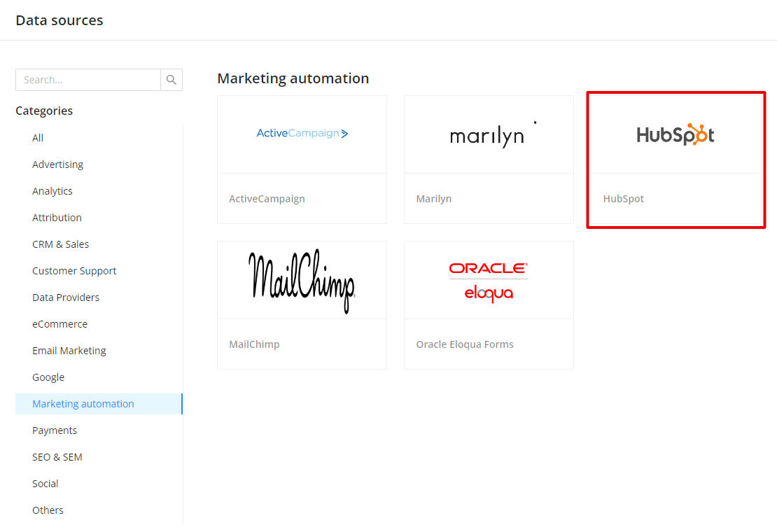Select the All category
Image resolution: width=777 pixels, height=532 pixels.
click(x=38, y=137)
